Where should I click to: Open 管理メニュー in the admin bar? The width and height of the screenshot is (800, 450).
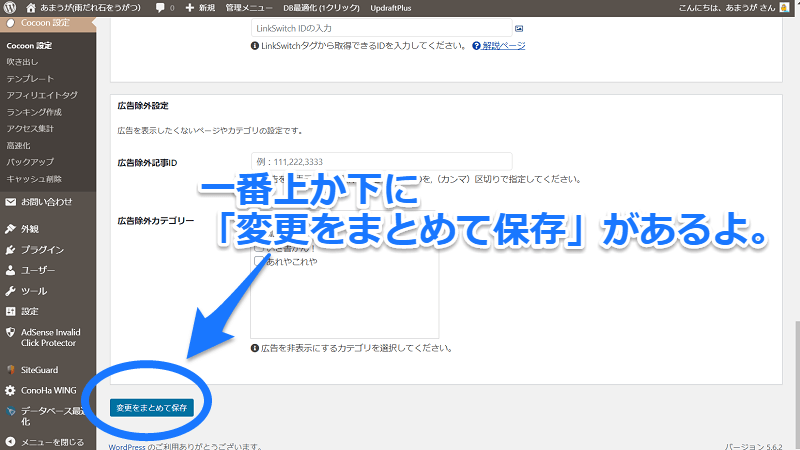[x=246, y=8]
